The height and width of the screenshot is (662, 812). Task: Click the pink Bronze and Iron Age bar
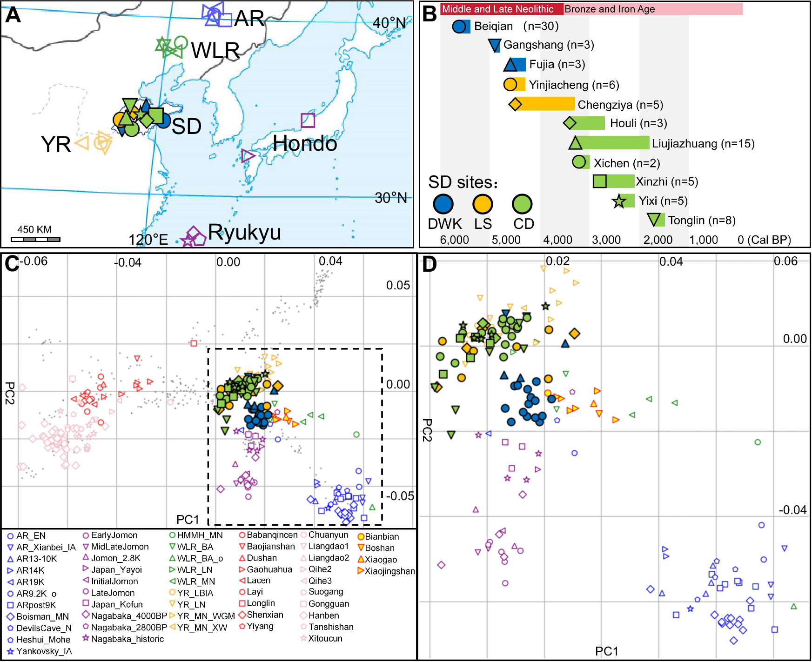pos(653,9)
